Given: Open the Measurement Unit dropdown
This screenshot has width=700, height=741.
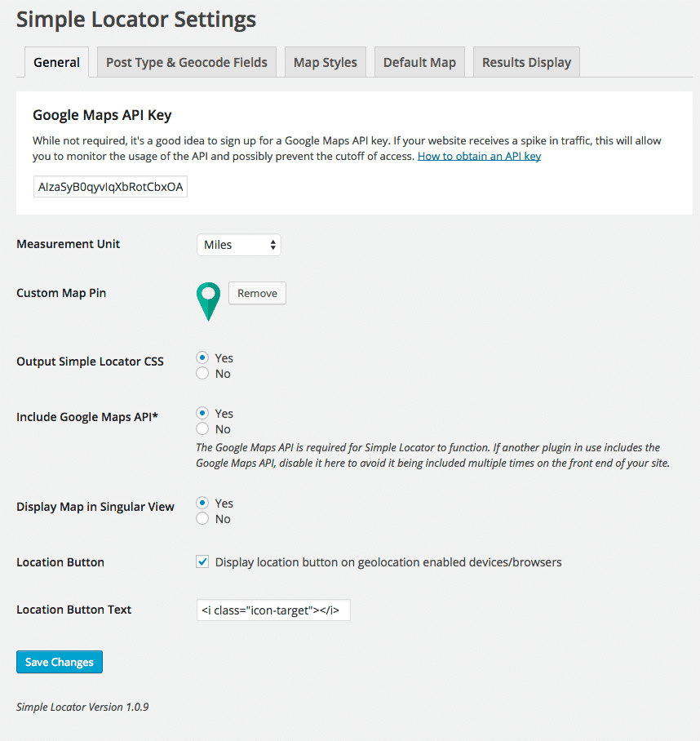Looking at the screenshot, I should [238, 245].
